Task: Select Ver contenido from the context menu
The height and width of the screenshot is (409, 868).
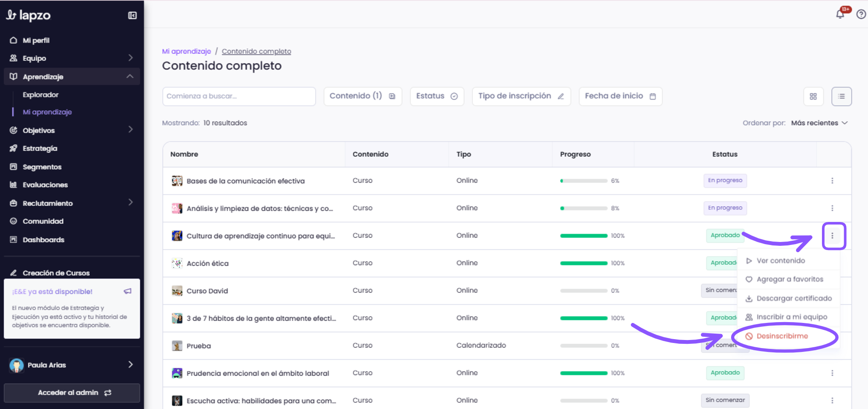Action: (x=788, y=261)
